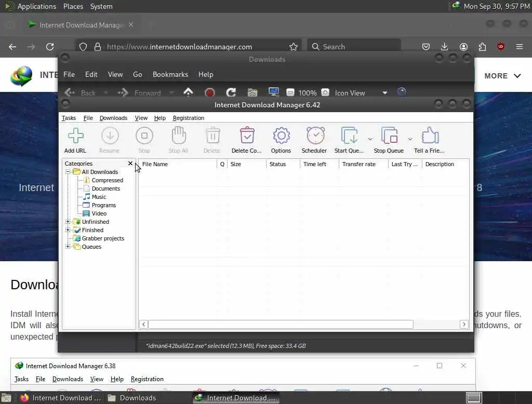Click the zoom out icon beside 100%
This screenshot has width=532, height=404.
click(x=290, y=92)
